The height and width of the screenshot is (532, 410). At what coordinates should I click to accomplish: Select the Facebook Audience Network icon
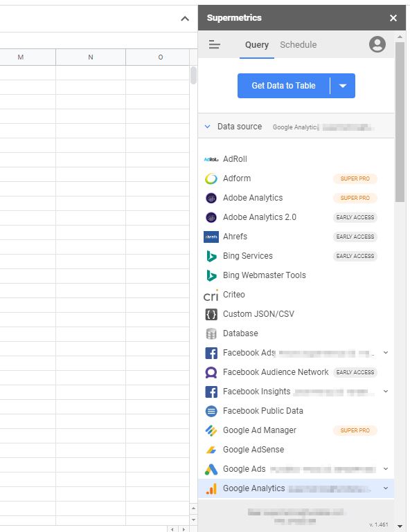coord(211,372)
